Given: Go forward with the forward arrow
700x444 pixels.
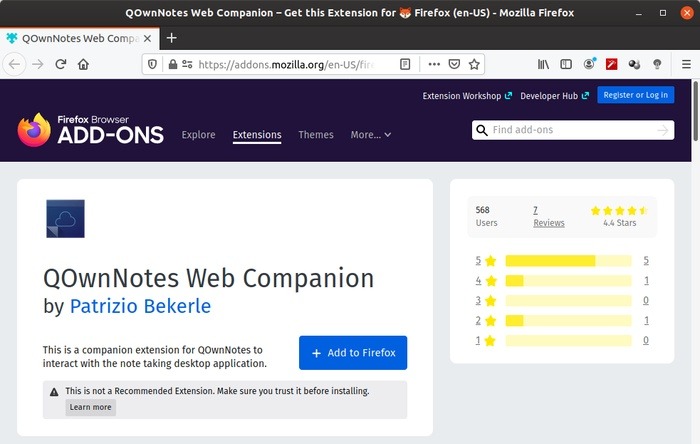Looking at the screenshot, I should coord(38,64).
